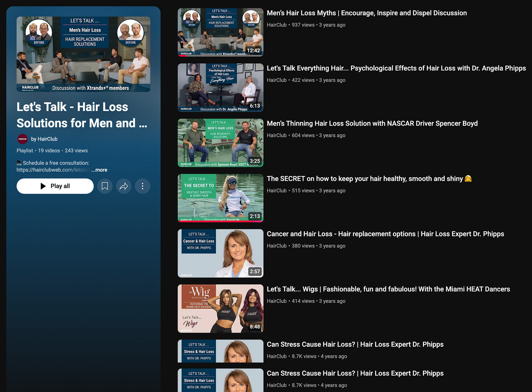Viewport: 532px width, 392px height.
Task: Open the hairclubweb.com consultation link
Action: pos(53,170)
